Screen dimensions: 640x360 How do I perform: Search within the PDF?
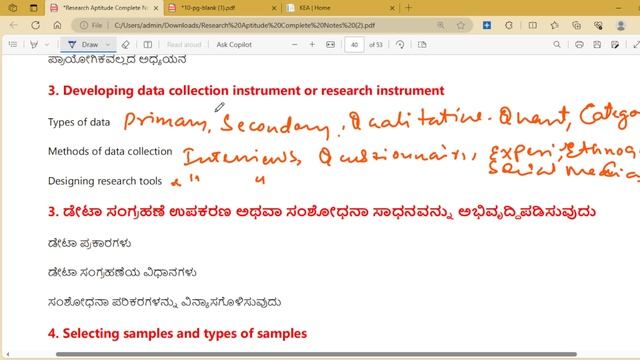[557, 44]
